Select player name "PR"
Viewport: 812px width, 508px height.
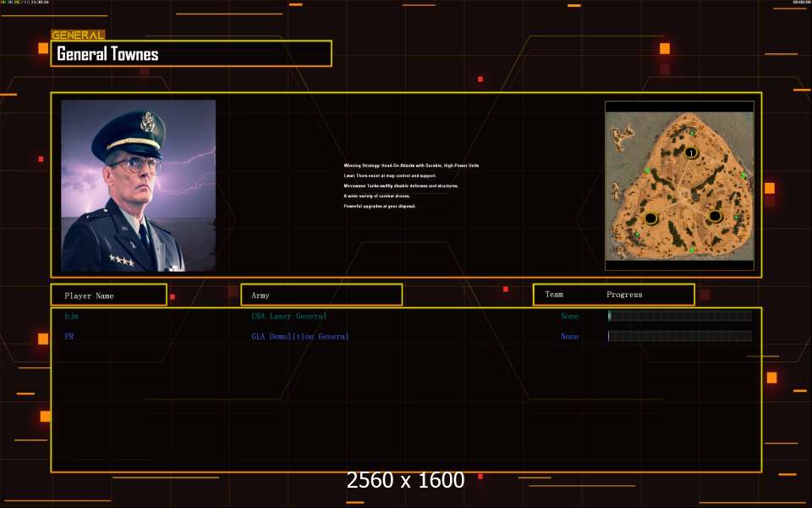coord(69,336)
